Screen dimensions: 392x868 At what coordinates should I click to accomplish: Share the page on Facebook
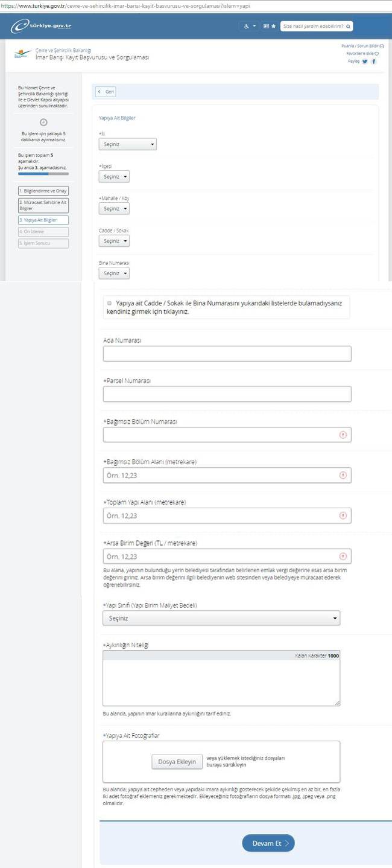[x=374, y=62]
